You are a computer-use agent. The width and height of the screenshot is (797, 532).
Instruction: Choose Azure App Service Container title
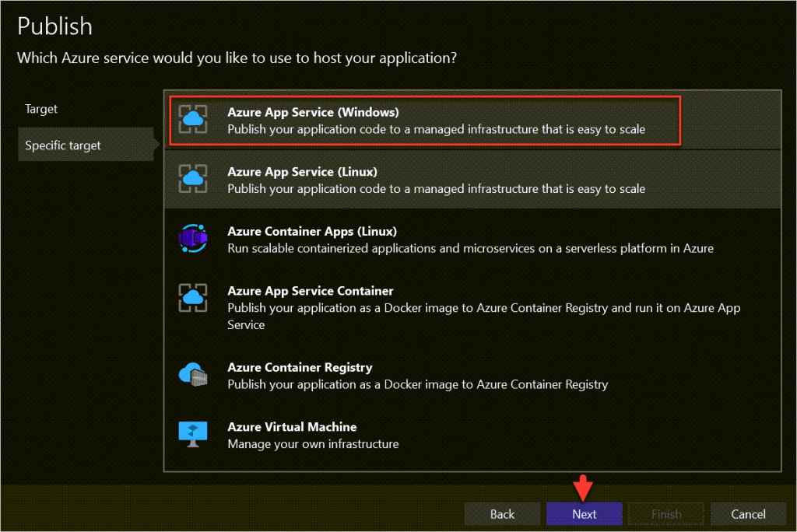click(310, 291)
